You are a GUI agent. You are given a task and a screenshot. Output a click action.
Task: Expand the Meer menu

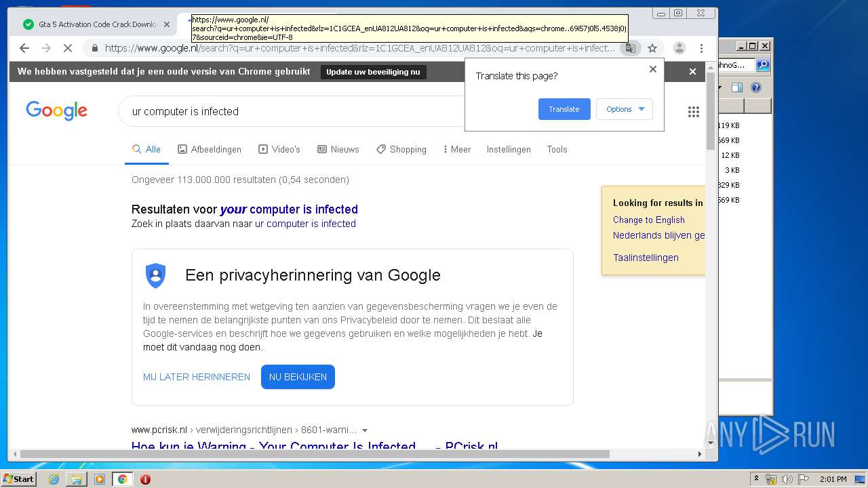(x=457, y=149)
